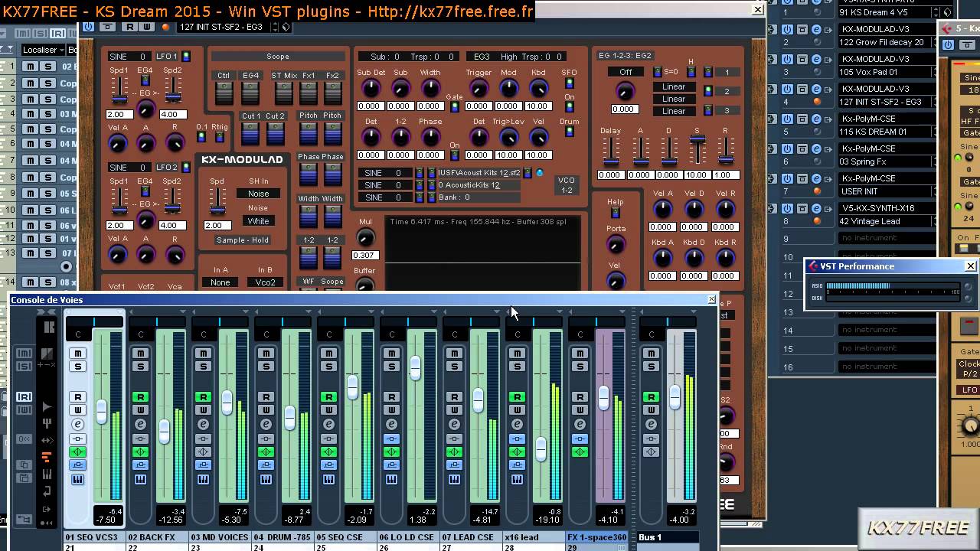Toggle the Gate LED switch
Screen dimensions: 980x551
click(454, 107)
